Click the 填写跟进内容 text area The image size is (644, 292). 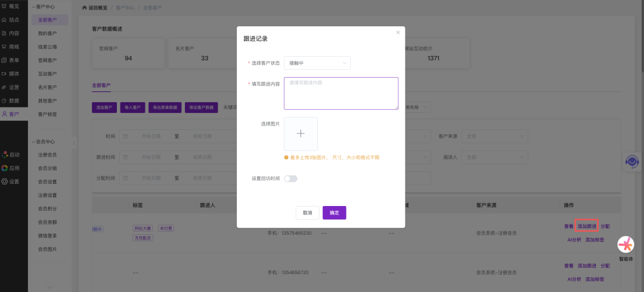[340, 93]
